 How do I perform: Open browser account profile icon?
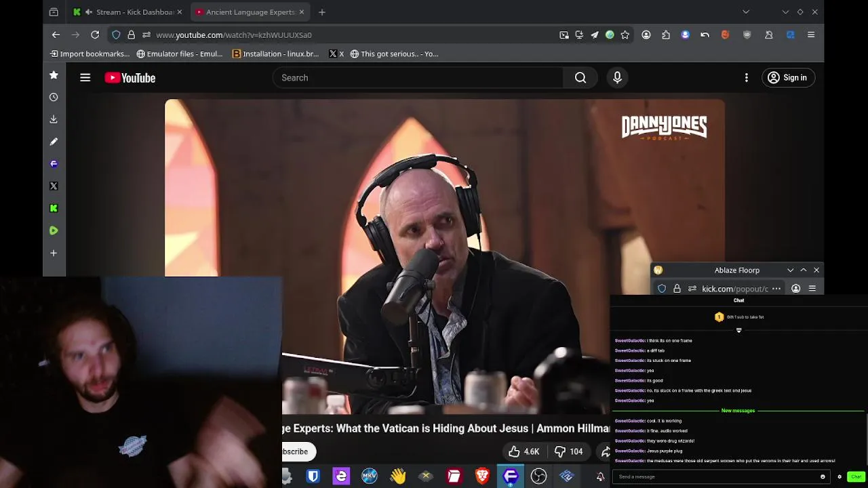click(x=646, y=35)
